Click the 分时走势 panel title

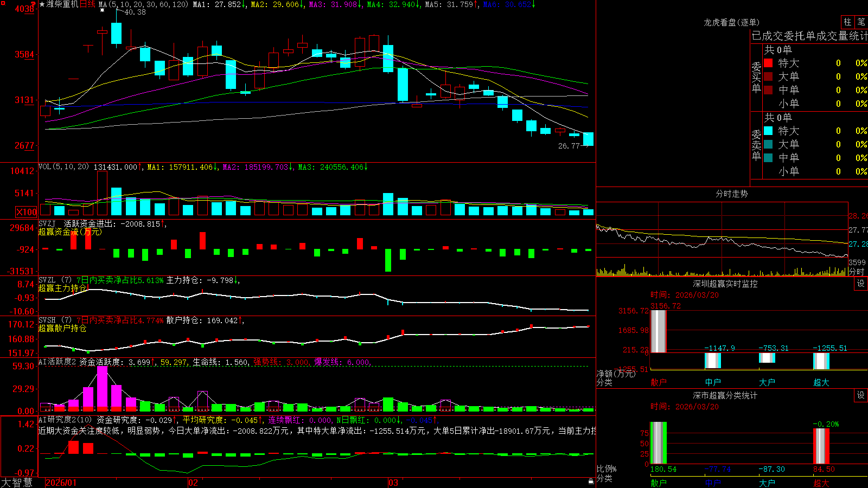(x=731, y=194)
